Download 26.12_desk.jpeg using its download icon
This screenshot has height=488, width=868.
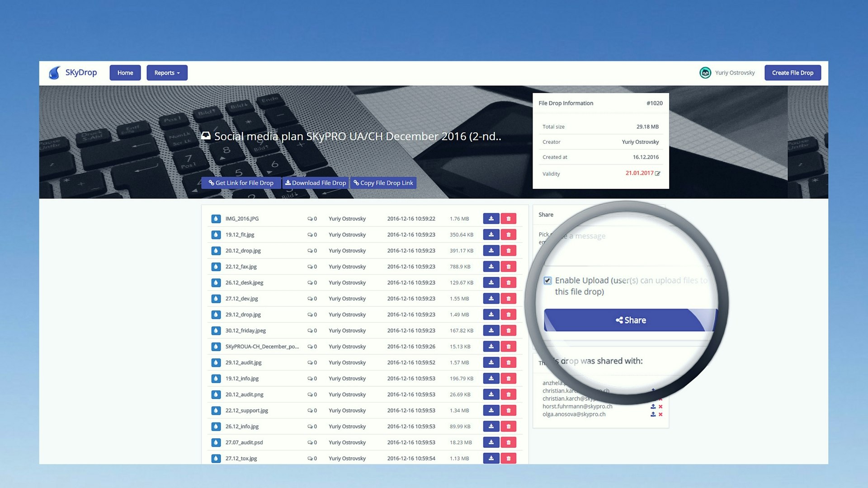point(491,282)
